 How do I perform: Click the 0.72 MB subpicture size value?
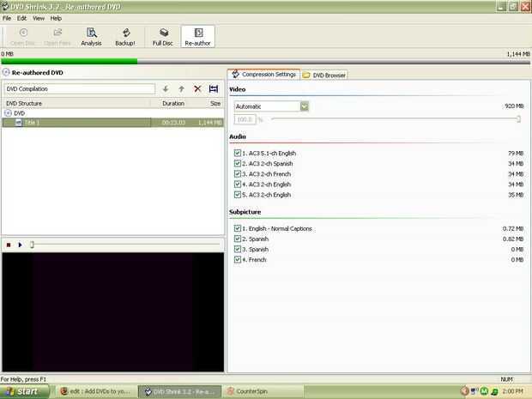coord(513,229)
